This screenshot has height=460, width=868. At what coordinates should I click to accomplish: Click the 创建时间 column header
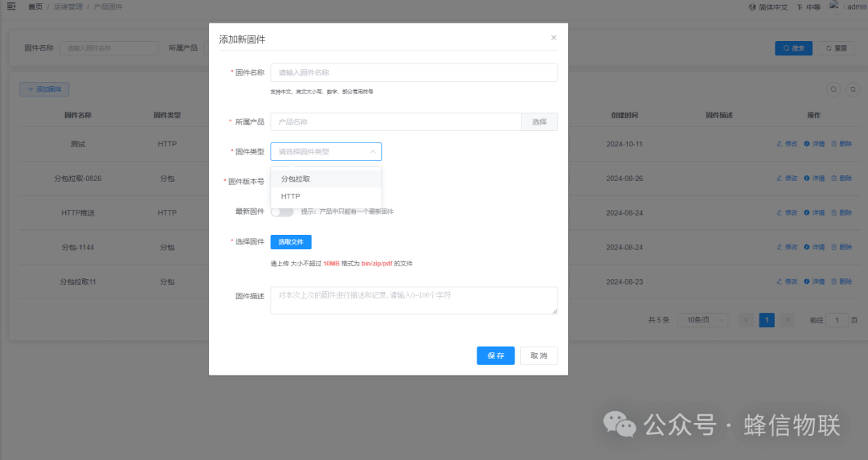[624, 115]
